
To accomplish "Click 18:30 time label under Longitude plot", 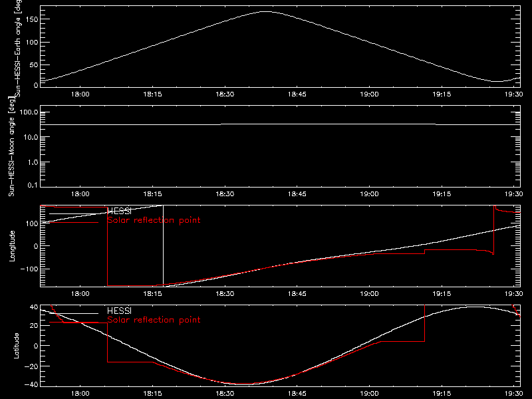I will point(225,294).
